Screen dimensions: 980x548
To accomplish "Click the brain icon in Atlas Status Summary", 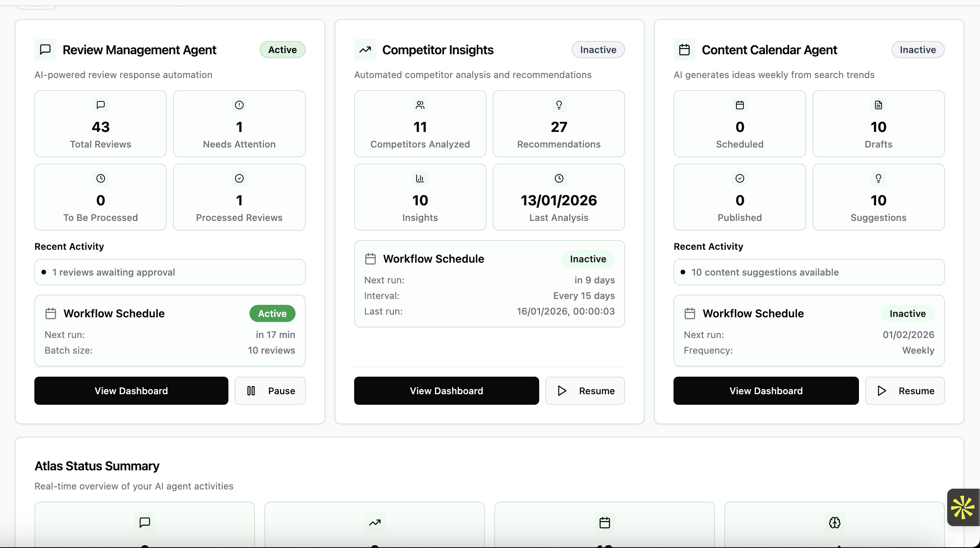I will click(834, 523).
